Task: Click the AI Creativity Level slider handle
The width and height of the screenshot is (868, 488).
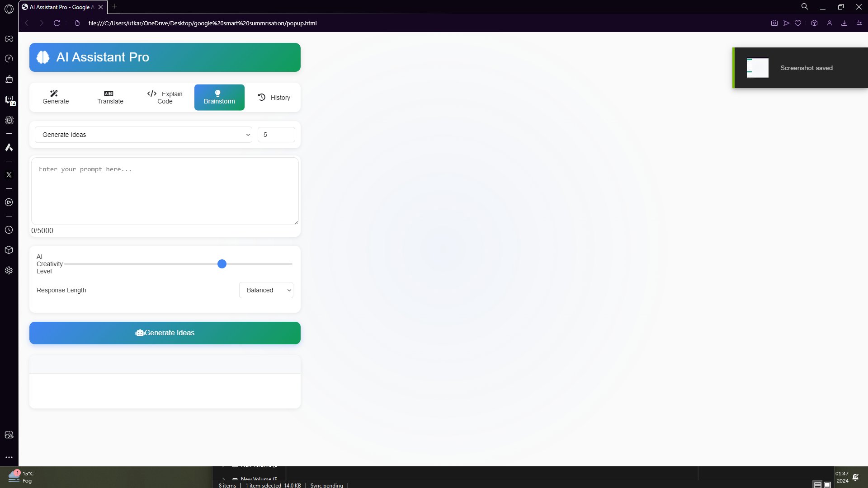Action: [x=222, y=264]
